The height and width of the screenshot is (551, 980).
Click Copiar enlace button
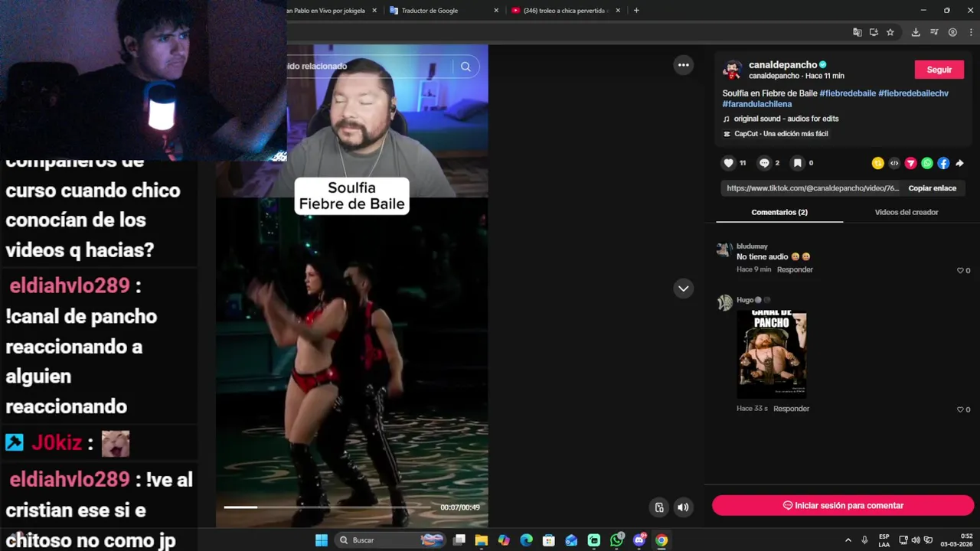click(932, 188)
